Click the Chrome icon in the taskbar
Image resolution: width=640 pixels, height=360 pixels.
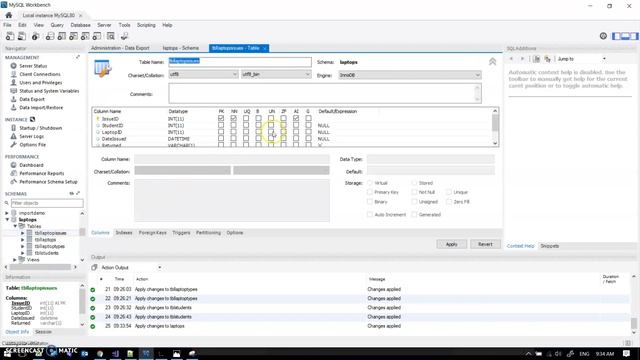[x=100, y=353]
